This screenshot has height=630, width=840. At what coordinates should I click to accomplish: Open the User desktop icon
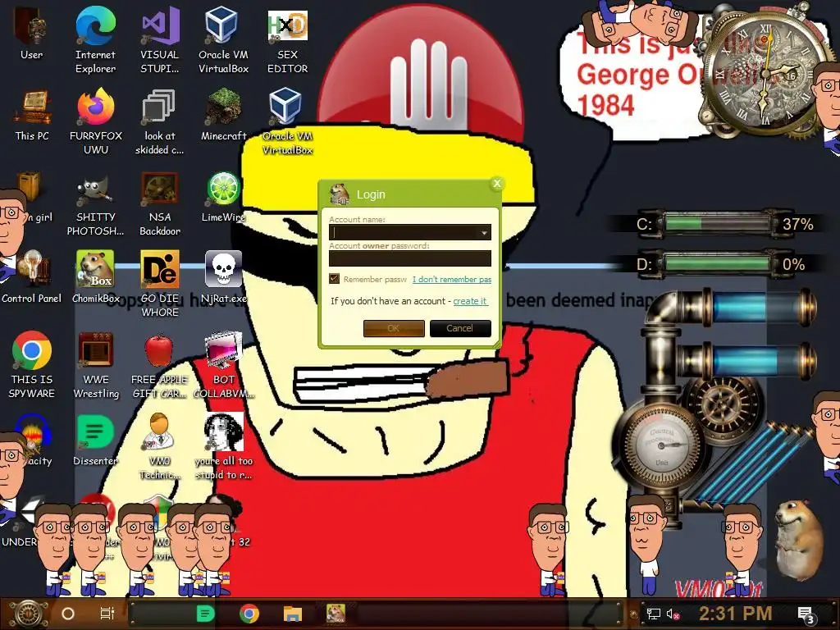pyautogui.click(x=31, y=33)
